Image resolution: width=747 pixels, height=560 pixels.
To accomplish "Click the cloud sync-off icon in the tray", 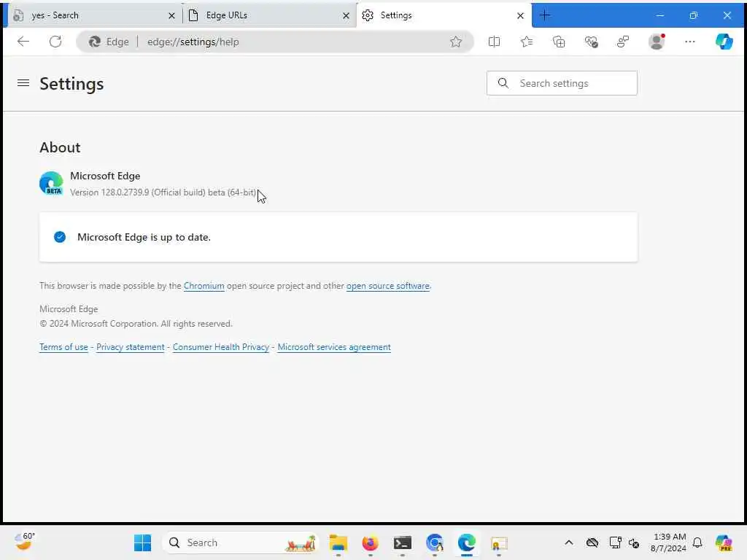I will coord(592,542).
